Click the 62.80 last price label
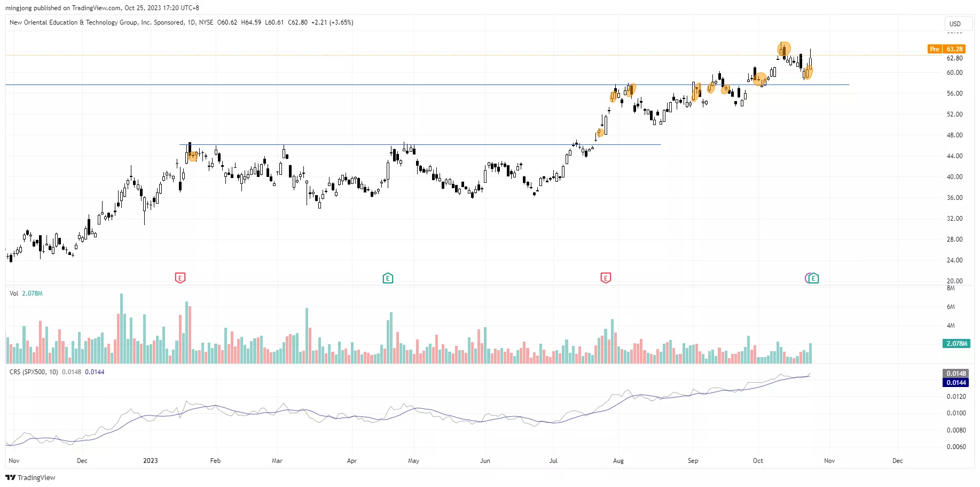The height and width of the screenshot is (487, 980). 954,58
